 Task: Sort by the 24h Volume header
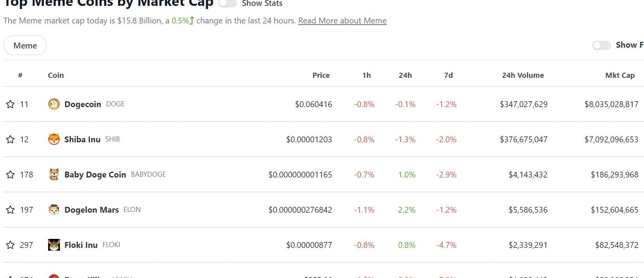point(523,75)
